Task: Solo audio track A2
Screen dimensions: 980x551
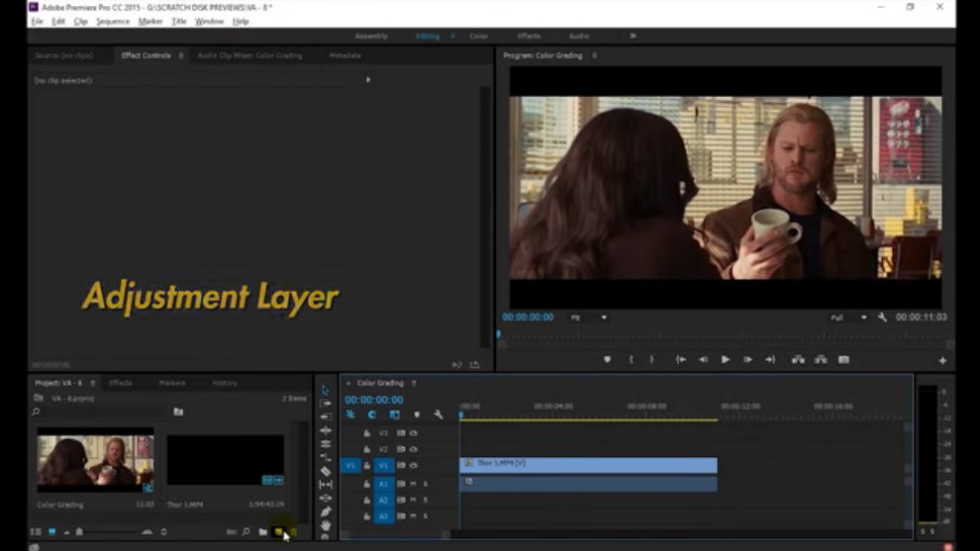Action: tap(426, 500)
